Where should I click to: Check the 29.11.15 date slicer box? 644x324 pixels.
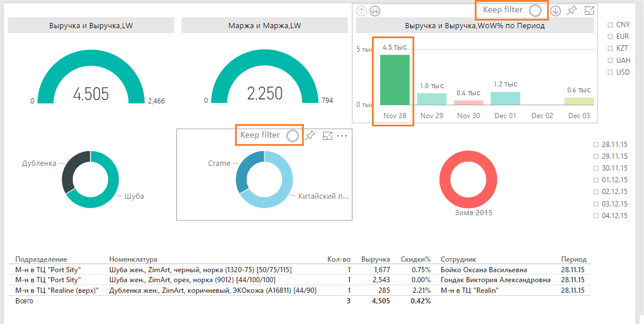[596, 156]
